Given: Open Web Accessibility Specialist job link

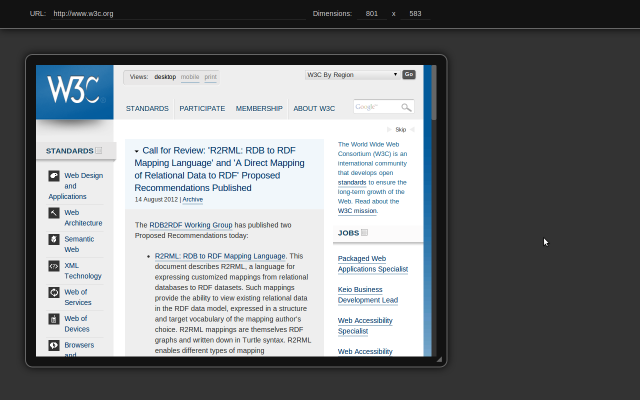Looking at the screenshot, I should point(365,326).
